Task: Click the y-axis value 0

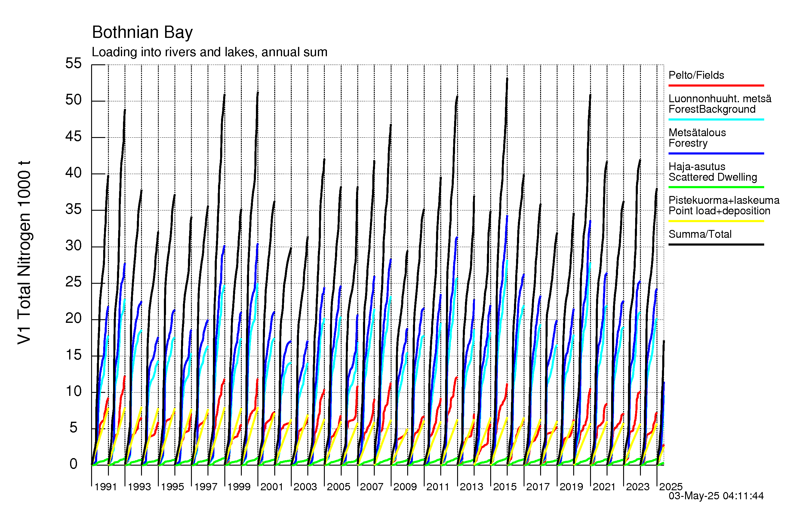Action: [x=73, y=464]
